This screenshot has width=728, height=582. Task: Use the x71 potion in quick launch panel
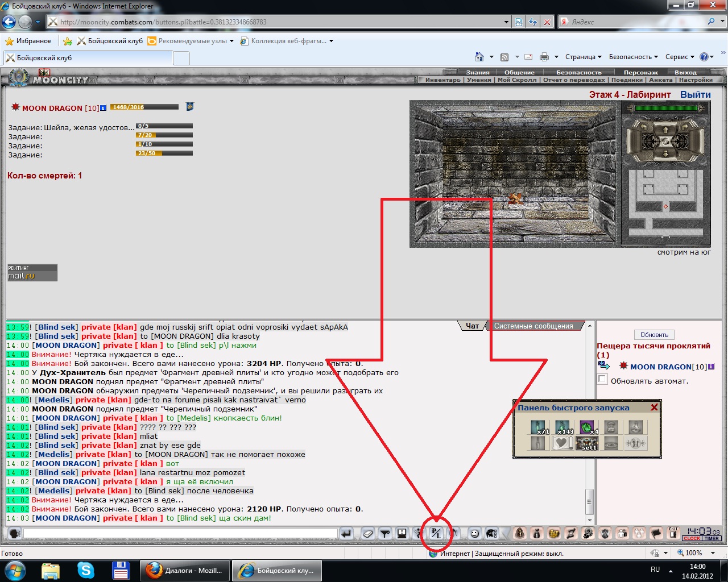tap(538, 427)
